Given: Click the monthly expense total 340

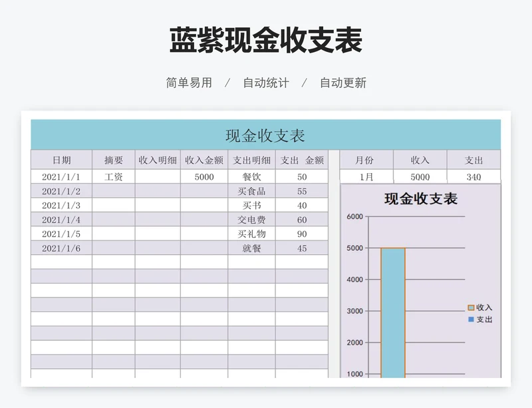Looking at the screenshot, I should click(473, 176).
